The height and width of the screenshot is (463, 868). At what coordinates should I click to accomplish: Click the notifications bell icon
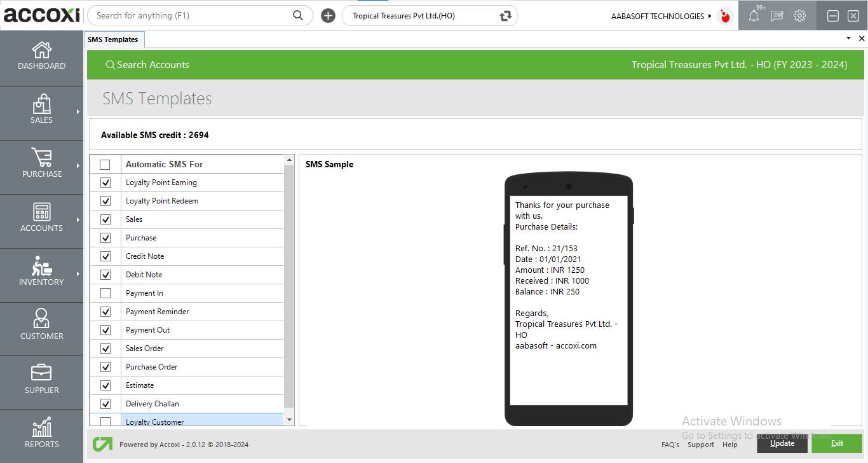(754, 16)
